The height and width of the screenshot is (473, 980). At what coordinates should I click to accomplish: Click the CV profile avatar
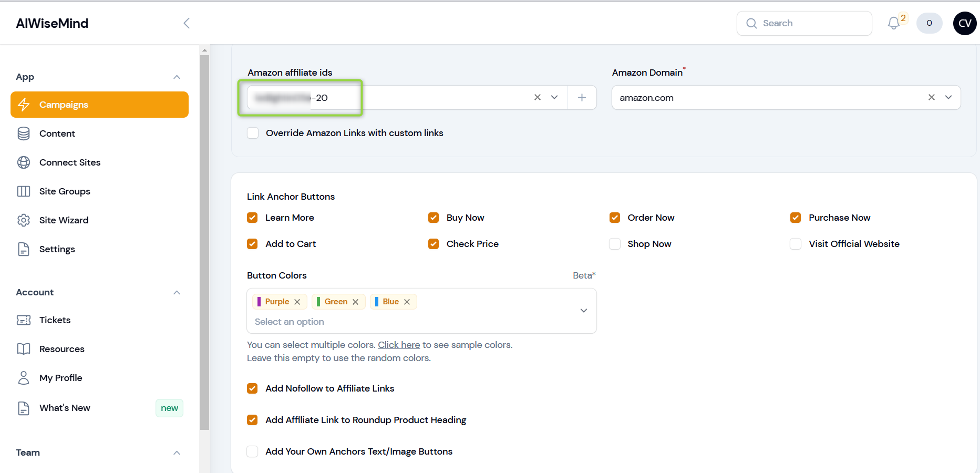click(964, 23)
